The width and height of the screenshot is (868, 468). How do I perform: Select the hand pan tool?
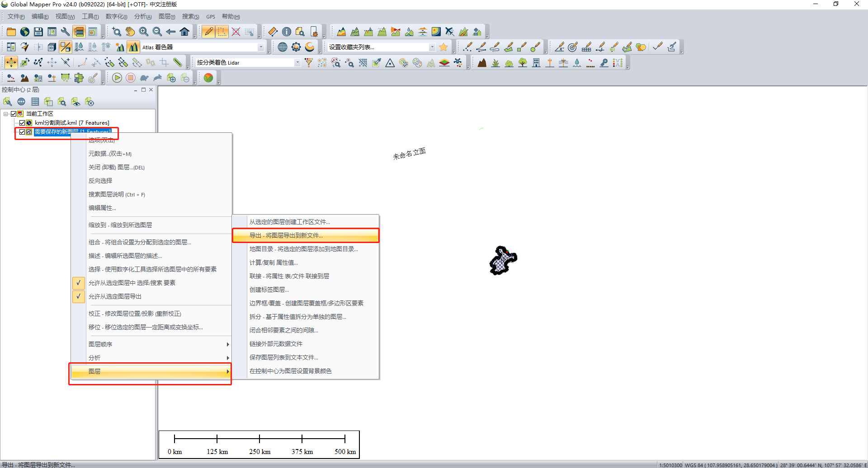pos(130,32)
